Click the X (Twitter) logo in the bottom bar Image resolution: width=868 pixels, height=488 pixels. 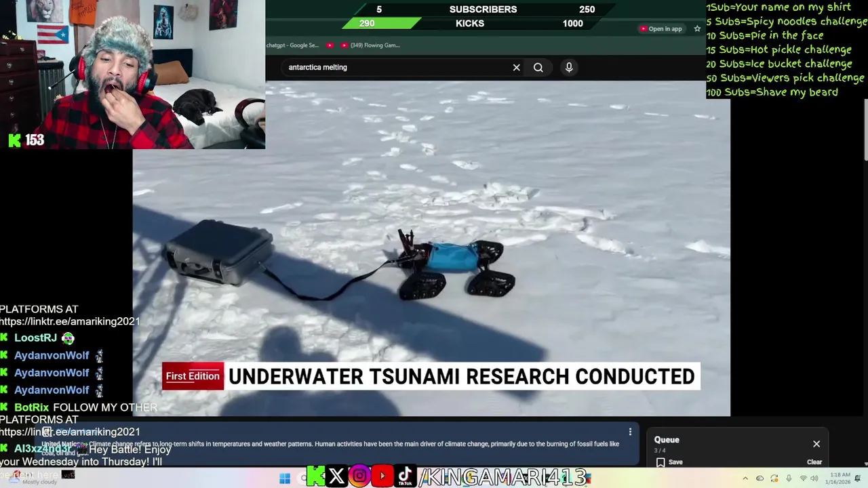(x=336, y=476)
